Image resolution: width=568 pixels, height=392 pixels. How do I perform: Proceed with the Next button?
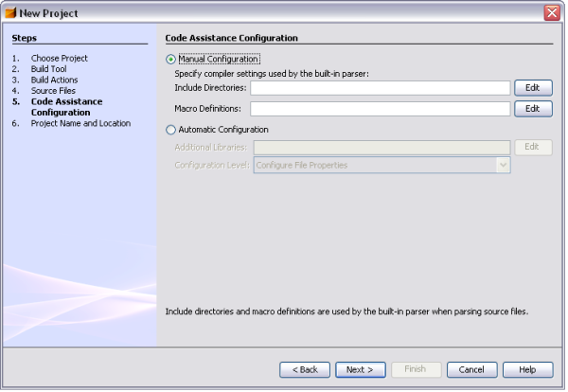coord(361,370)
